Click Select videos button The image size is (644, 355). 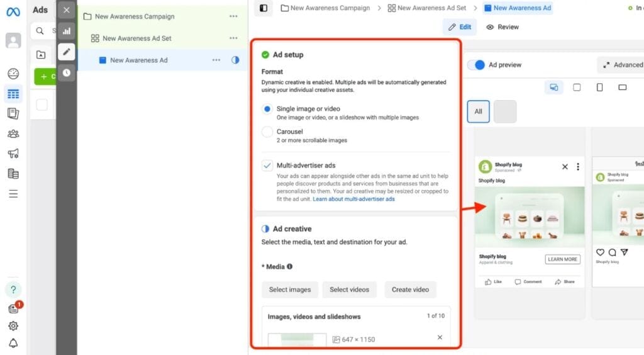click(x=350, y=290)
